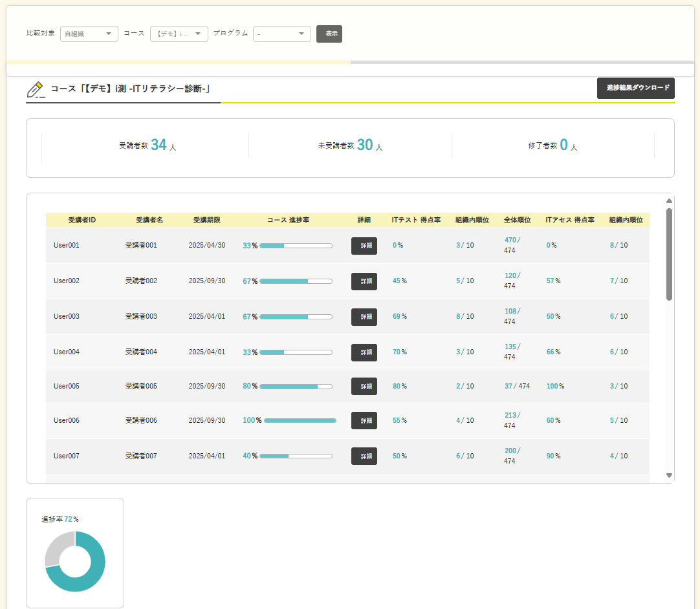Click the table's vertical scrollbar thumb
Viewport: 700px width, 609px height.
point(669,253)
